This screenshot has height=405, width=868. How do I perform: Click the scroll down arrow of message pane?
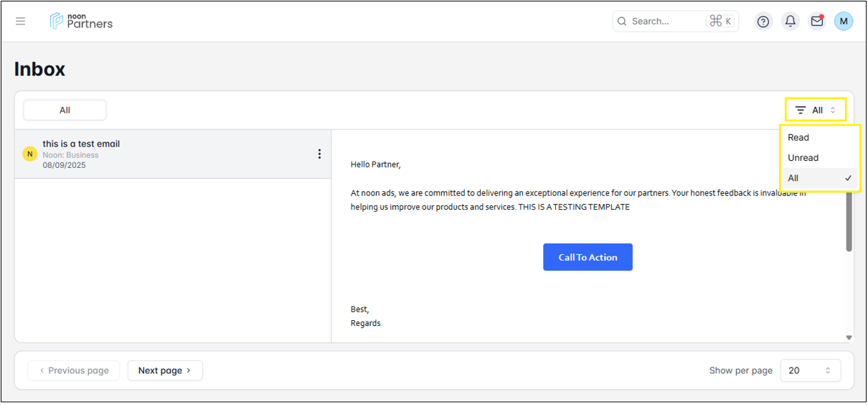coord(849,337)
